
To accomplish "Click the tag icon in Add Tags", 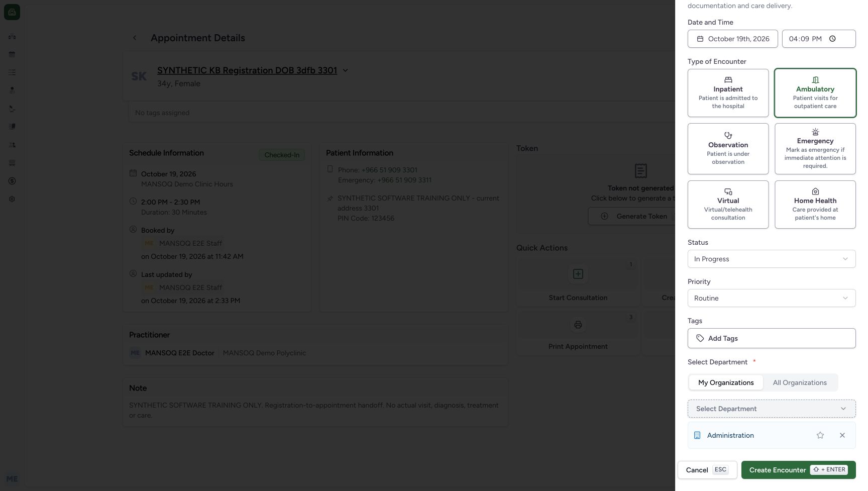I will 700,338.
